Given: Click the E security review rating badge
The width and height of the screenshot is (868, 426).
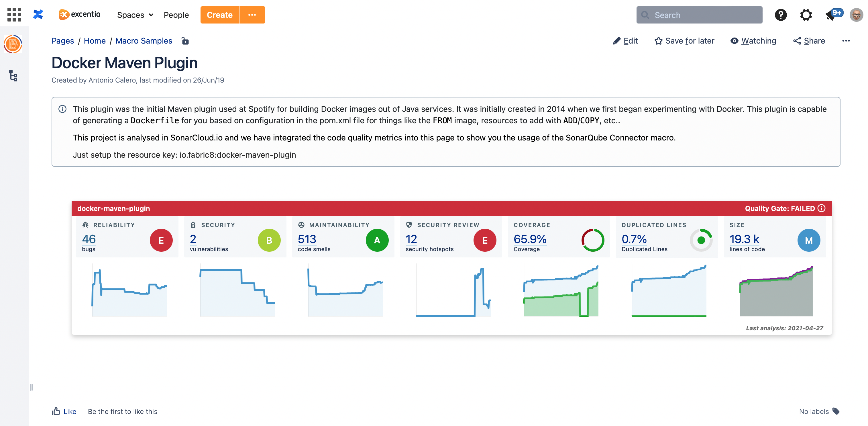Looking at the screenshot, I should [485, 241].
